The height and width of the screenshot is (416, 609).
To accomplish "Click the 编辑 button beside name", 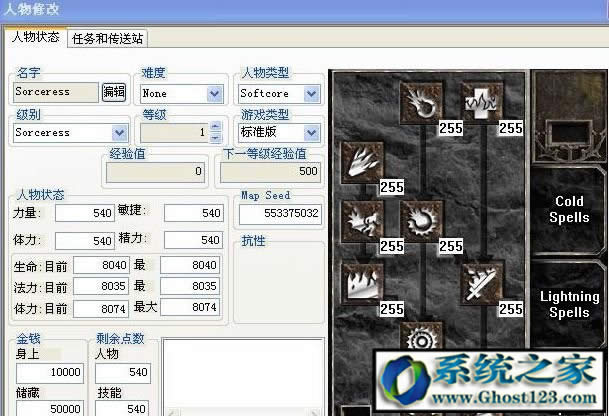I will [x=114, y=92].
